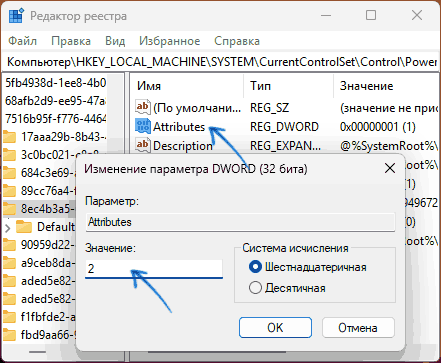
Task: Select the 89cc76a4 folder icon
Action: click(x=10, y=191)
